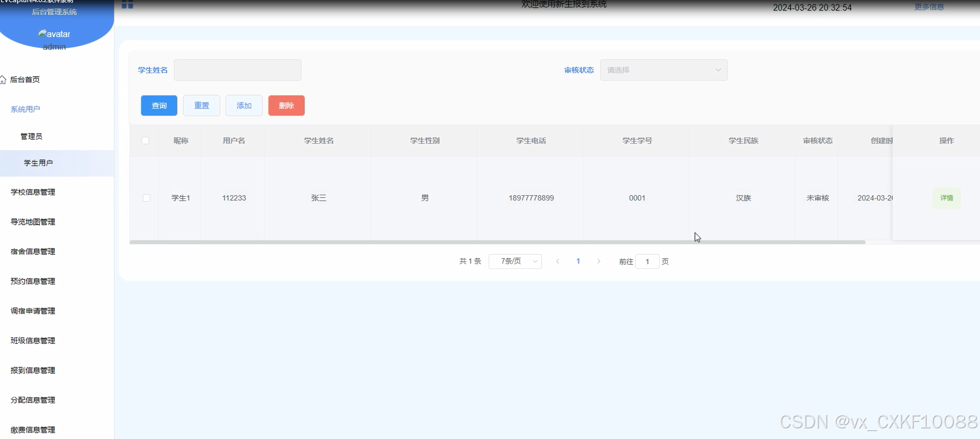Open 管理员 submenu item

(x=32, y=136)
